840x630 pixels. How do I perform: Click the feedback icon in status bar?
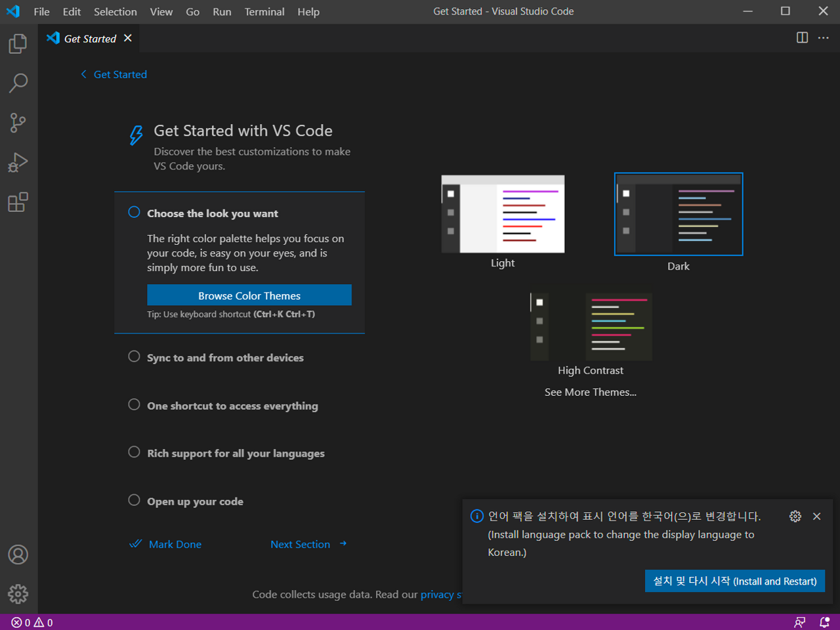tap(800, 622)
